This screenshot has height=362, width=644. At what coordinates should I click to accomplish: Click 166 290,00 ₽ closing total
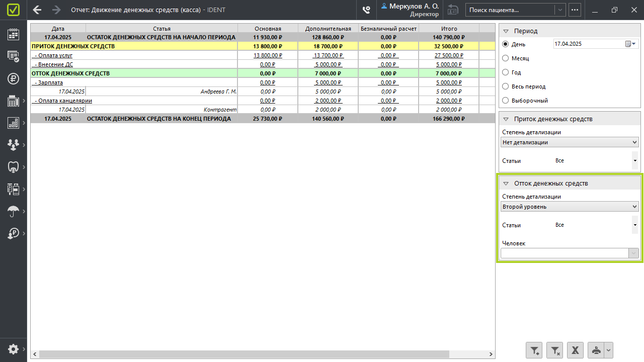[x=449, y=119]
